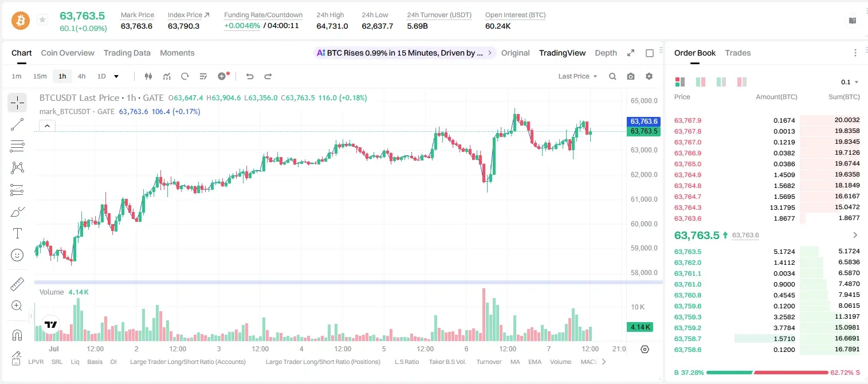The height and width of the screenshot is (384, 868).
Task: Open chart settings gear icon
Action: (x=649, y=76)
